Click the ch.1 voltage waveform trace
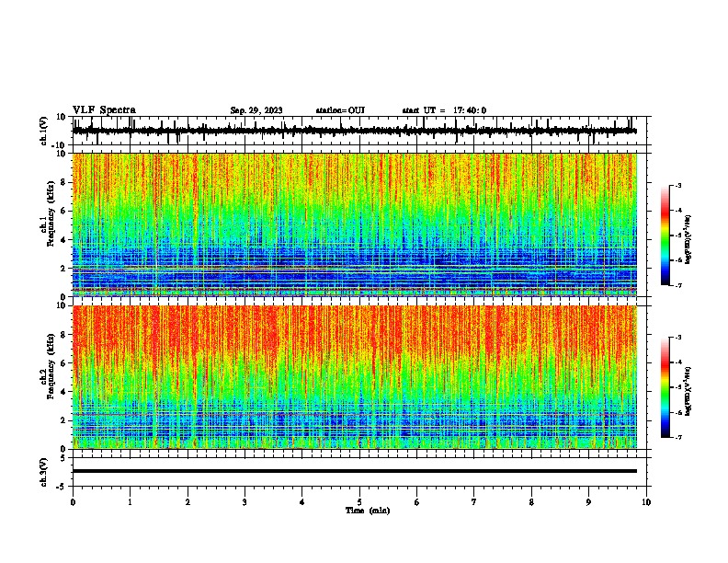This screenshot has width=728, height=563. pos(355,131)
